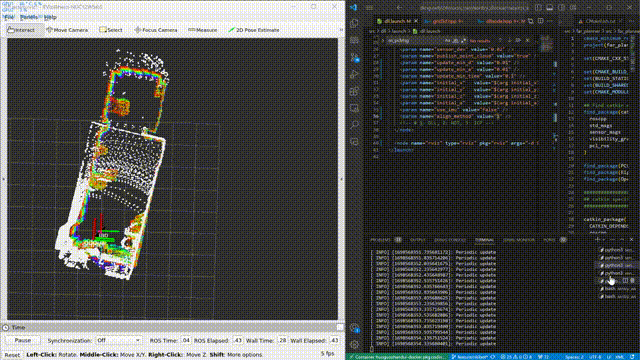Click the Wall Elapsed value field

[334, 340]
